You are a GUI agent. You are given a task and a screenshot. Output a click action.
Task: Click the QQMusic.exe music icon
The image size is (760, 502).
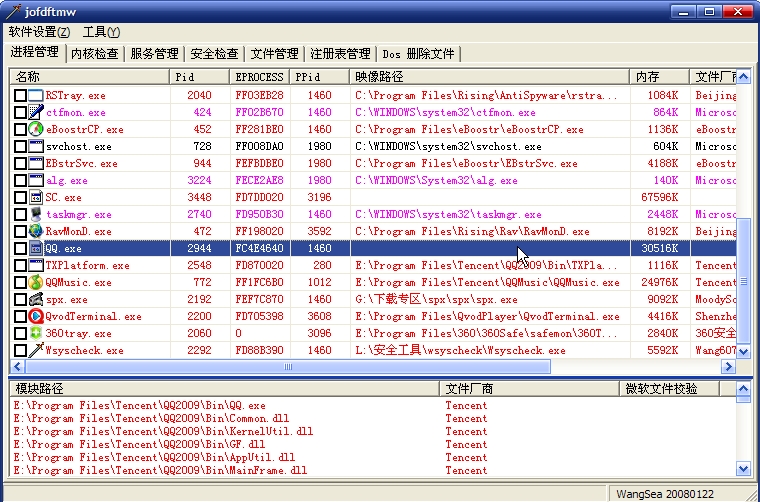click(x=36, y=282)
